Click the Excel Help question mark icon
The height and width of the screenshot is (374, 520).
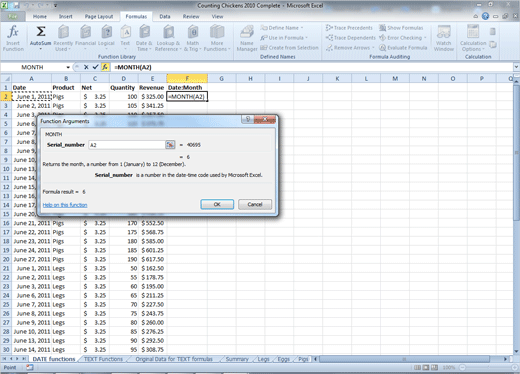(x=485, y=16)
